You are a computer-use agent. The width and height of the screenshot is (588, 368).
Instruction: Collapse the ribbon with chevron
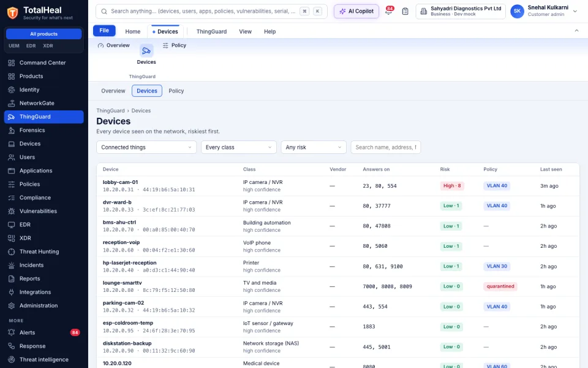tap(577, 31)
